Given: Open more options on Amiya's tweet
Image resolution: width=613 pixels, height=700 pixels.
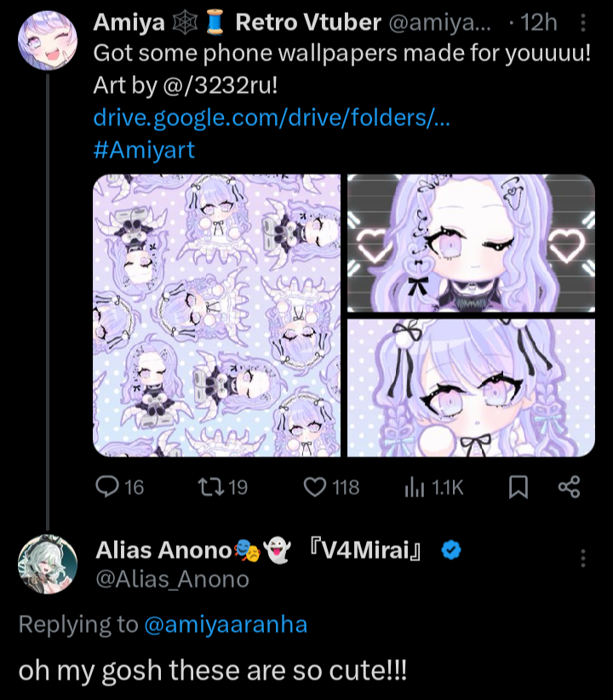Looking at the screenshot, I should 582,22.
